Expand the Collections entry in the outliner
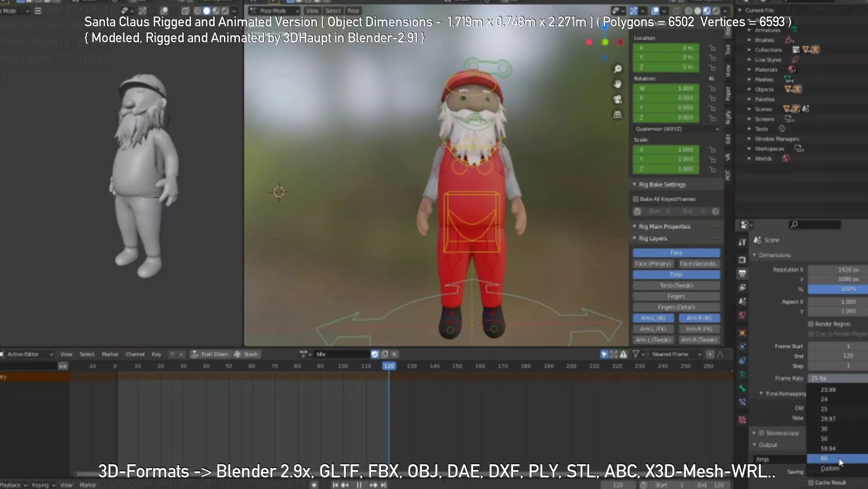The width and height of the screenshot is (868, 489). coord(749,50)
